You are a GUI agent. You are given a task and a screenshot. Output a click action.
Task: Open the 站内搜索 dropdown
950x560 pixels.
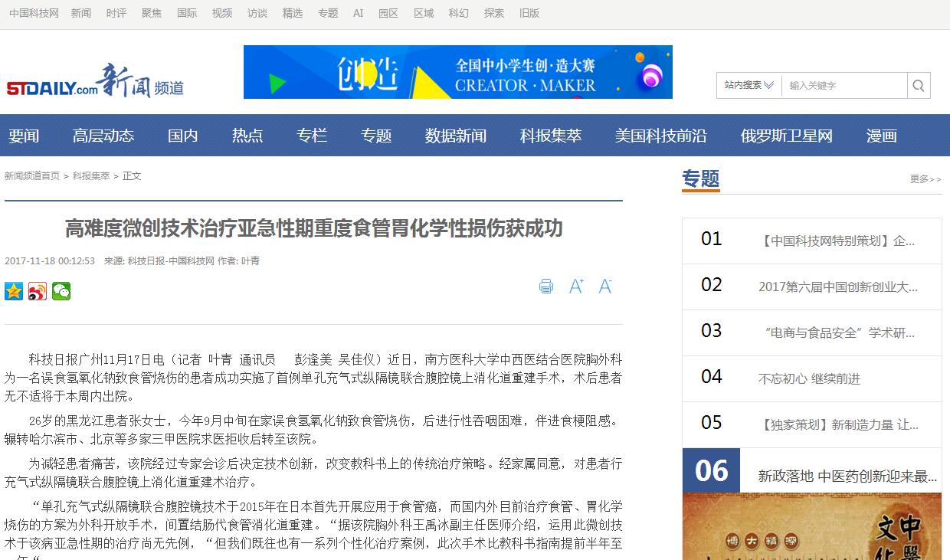(x=749, y=86)
